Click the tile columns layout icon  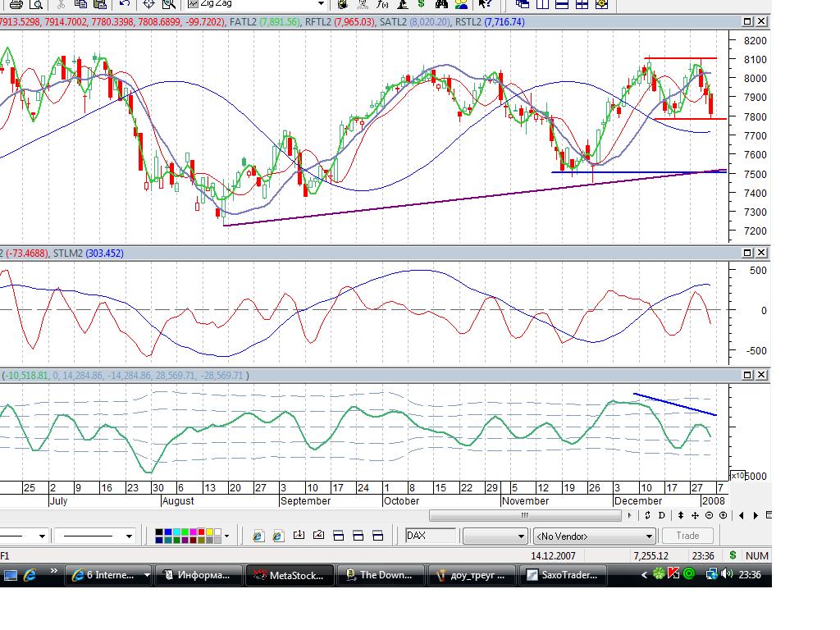tap(542, 4)
